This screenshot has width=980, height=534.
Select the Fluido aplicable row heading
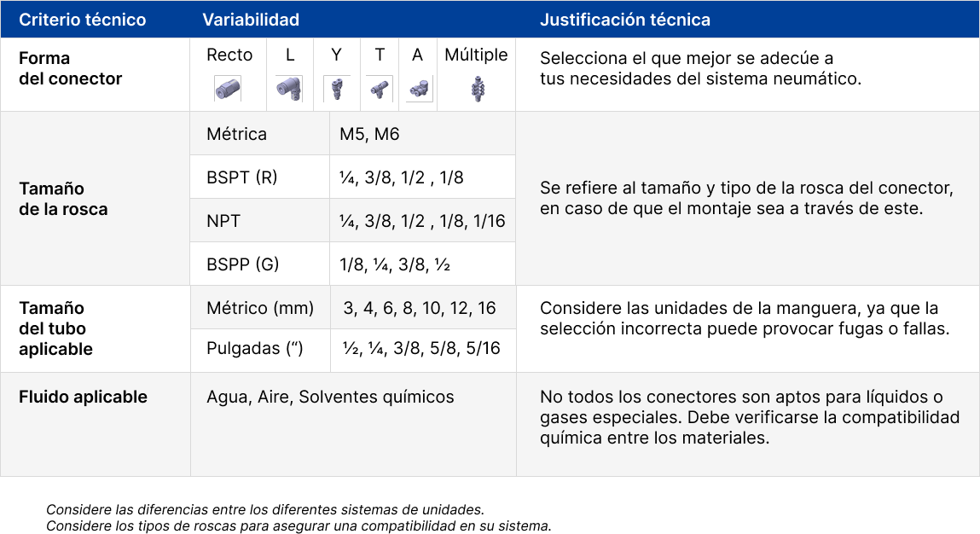click(x=83, y=397)
